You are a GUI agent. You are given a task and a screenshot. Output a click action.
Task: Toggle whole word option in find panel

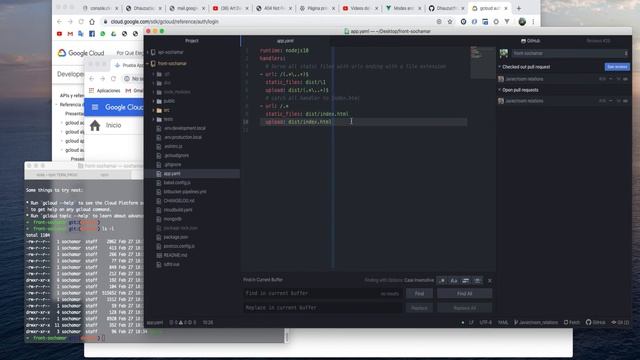pos(477,280)
